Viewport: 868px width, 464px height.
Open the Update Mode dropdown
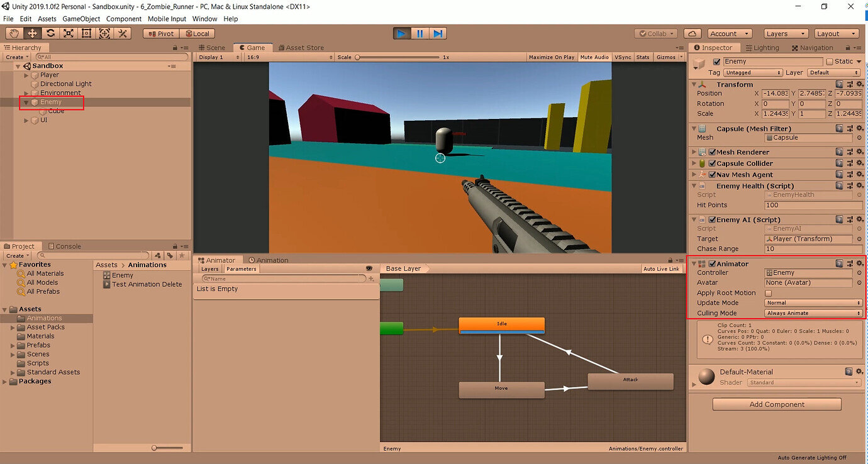click(x=813, y=302)
